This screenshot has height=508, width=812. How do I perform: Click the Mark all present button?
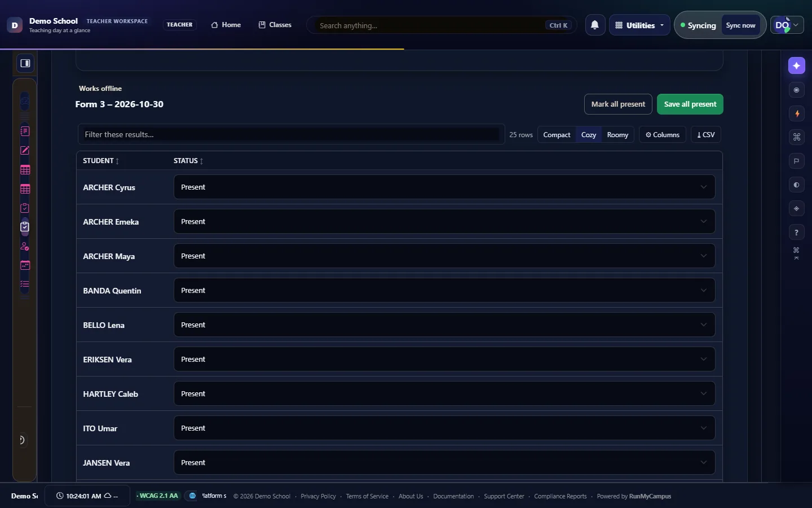[x=618, y=104]
